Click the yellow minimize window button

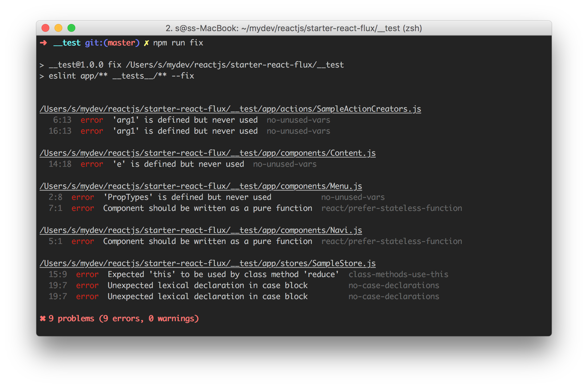(x=58, y=28)
